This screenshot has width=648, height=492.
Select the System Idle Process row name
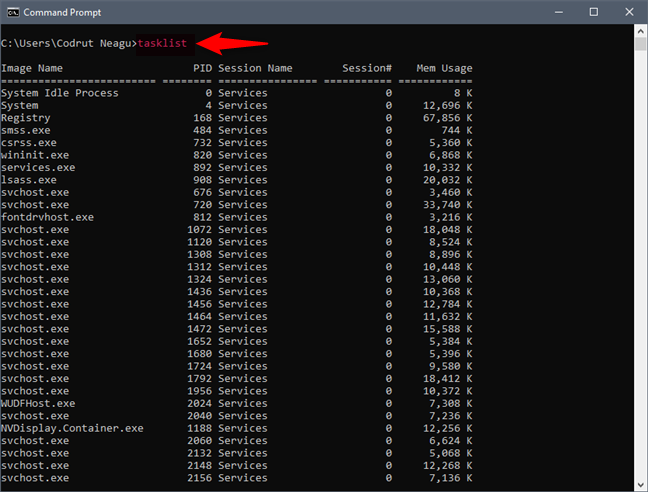point(60,93)
